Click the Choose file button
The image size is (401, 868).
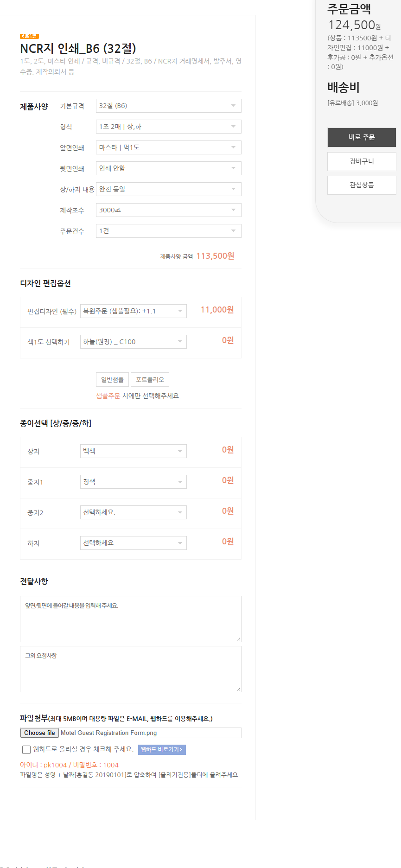pos(39,733)
